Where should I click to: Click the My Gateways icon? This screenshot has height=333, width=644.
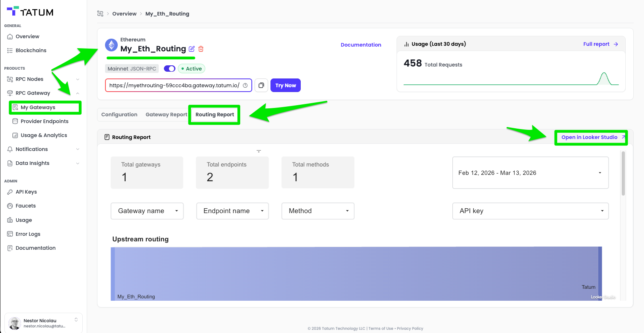click(x=15, y=108)
